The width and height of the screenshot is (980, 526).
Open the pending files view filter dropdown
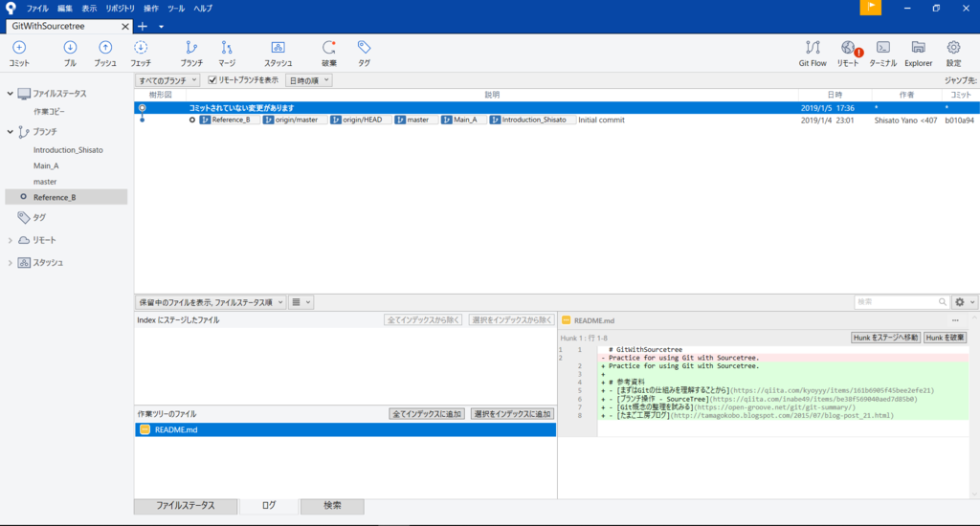(x=211, y=302)
